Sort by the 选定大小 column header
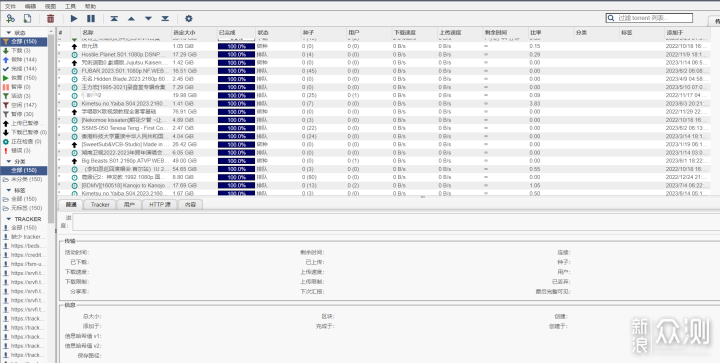This screenshot has width=720, height=363. [x=194, y=33]
